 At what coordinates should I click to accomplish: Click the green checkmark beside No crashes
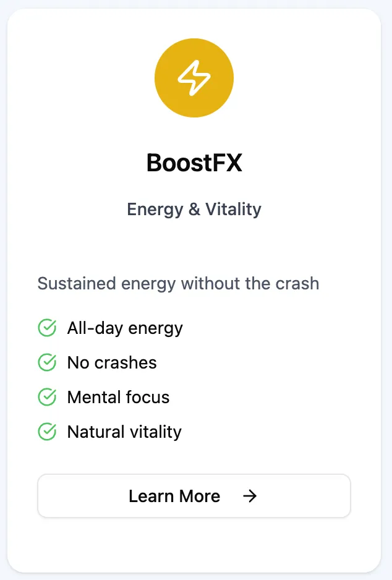pos(47,362)
